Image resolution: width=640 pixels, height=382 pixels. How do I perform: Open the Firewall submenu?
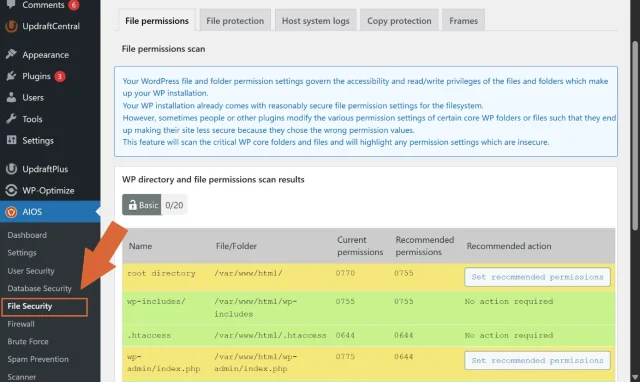(x=21, y=324)
